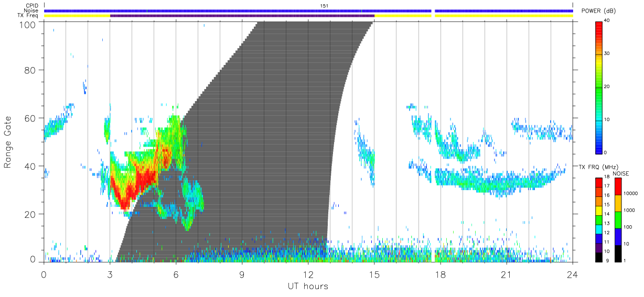The image size is (644, 297).
Task: Click the "NOISE" legend title
Action: (621, 173)
